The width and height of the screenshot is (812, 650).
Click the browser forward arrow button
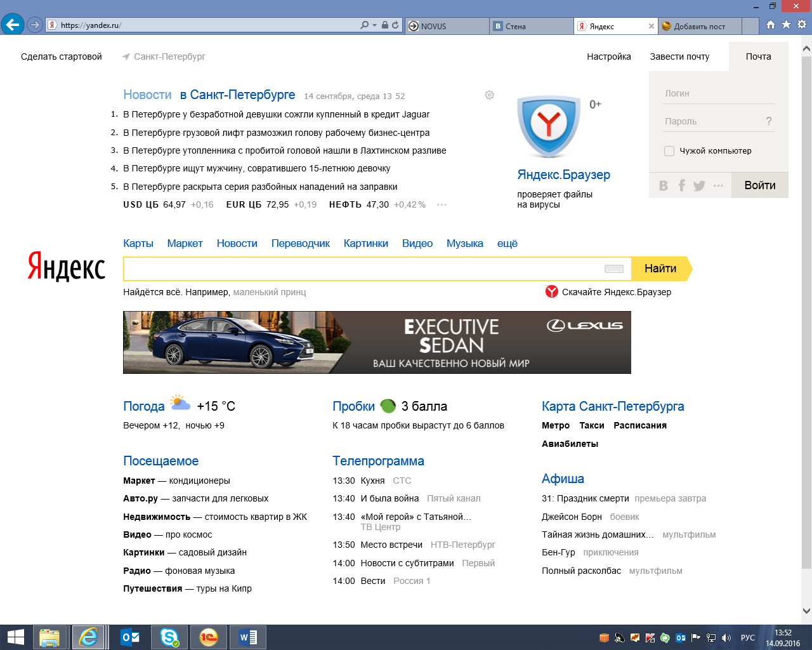coord(35,25)
